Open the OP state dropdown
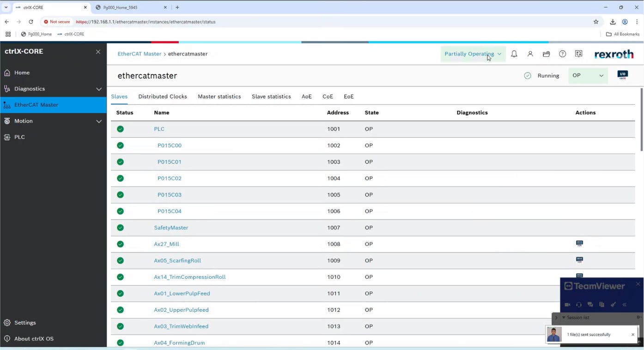 pos(588,75)
